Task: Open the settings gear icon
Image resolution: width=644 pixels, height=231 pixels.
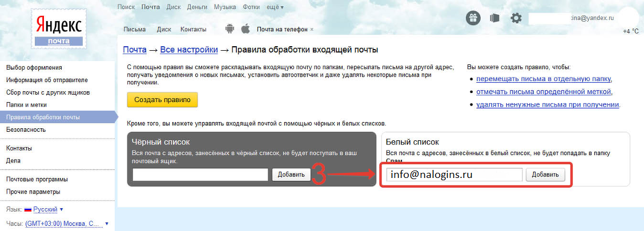Action: click(516, 18)
